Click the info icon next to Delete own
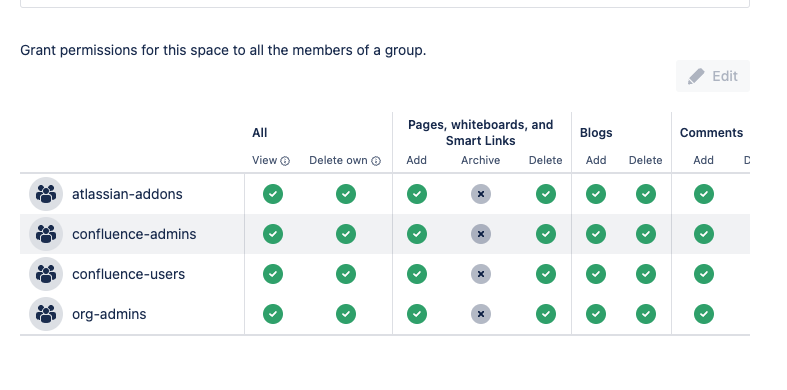 376,161
